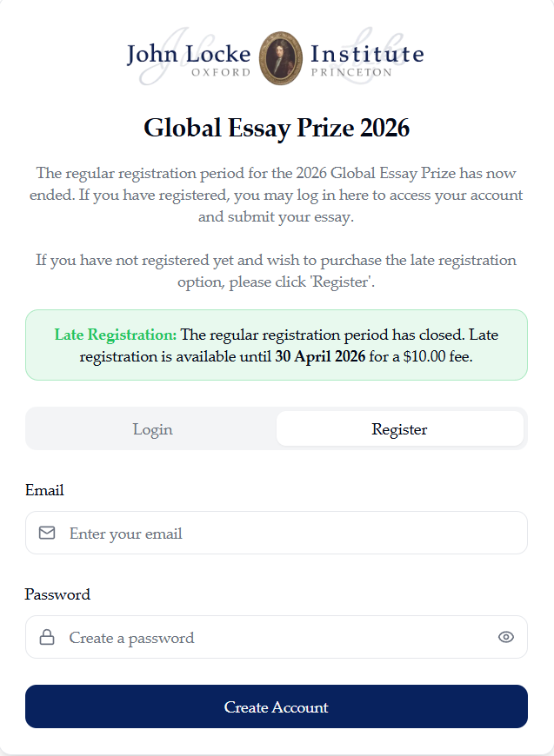This screenshot has height=756, width=554.
Task: Click the paragraph mentioning clicking 'Register'
Action: pos(277,271)
